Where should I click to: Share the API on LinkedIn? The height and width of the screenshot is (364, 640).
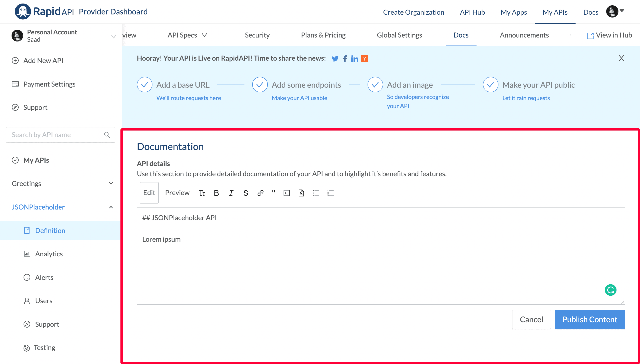point(354,59)
